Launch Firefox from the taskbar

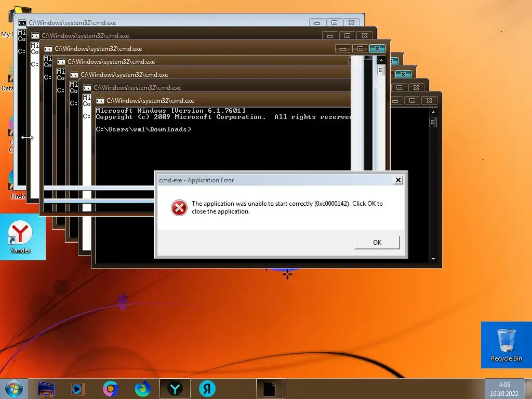142,389
